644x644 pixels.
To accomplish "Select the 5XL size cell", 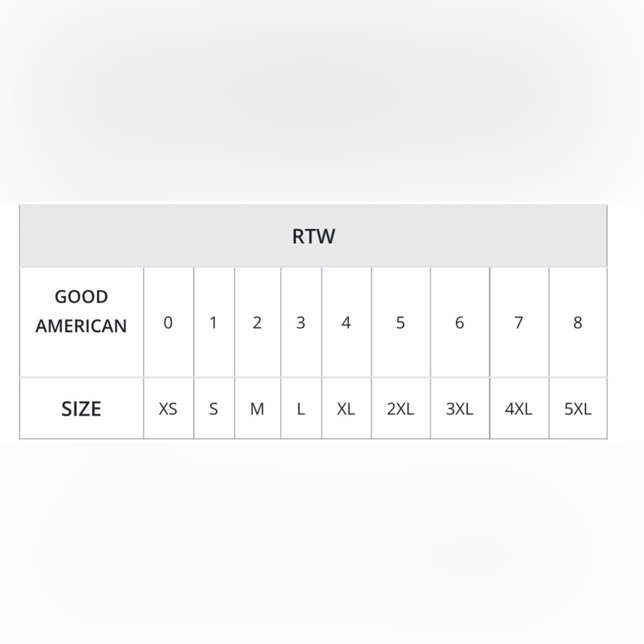I will (578, 408).
